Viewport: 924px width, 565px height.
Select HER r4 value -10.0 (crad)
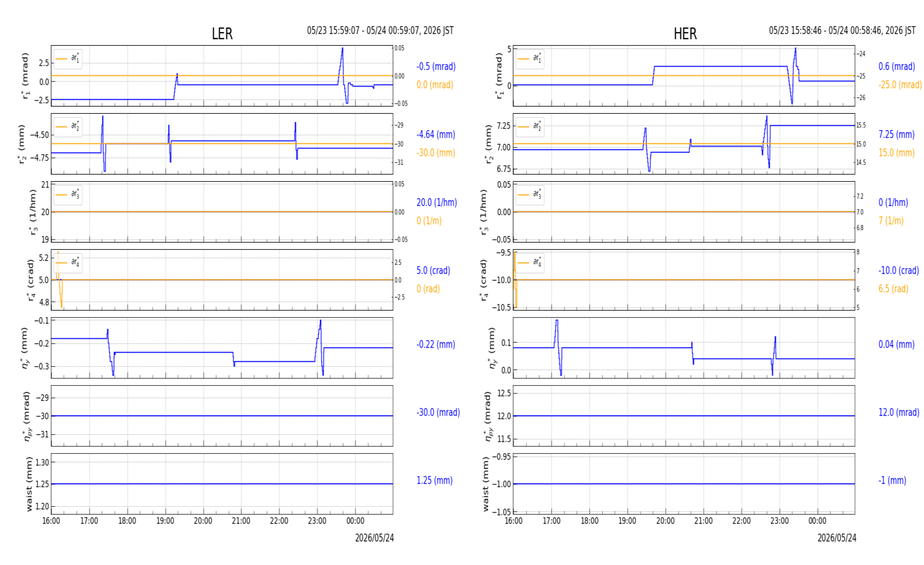pyautogui.click(x=898, y=271)
